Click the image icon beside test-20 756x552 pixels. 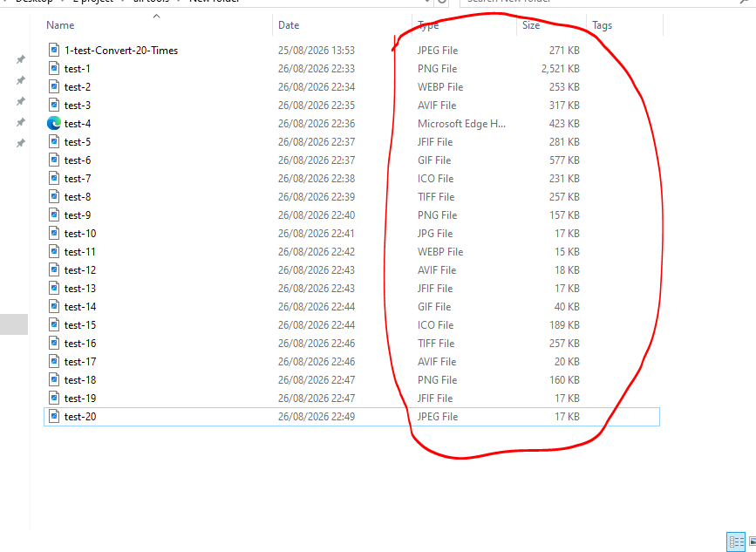(54, 417)
